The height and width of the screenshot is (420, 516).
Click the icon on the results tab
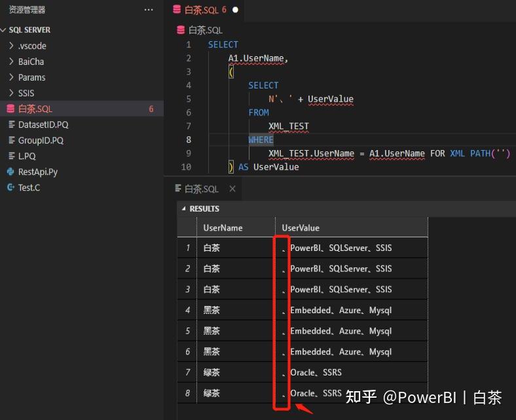178,189
